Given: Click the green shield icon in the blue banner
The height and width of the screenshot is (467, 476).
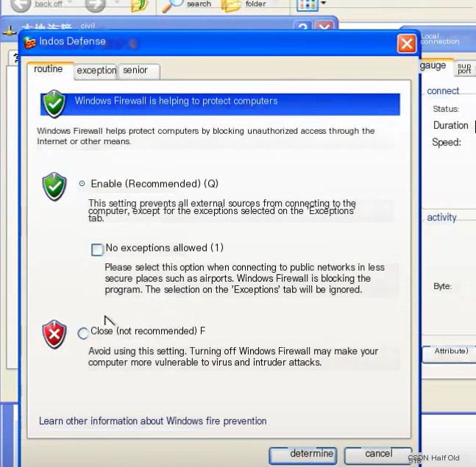Looking at the screenshot, I should point(54,104).
